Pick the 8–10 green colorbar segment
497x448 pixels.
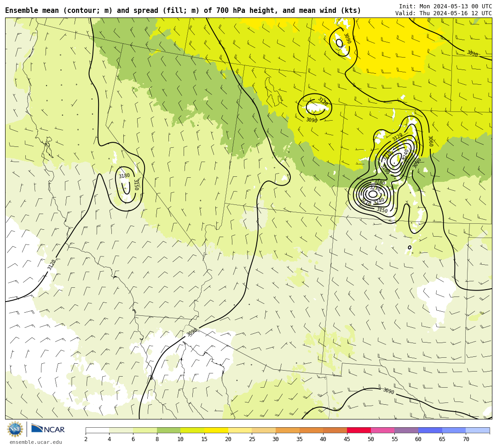click(x=168, y=430)
